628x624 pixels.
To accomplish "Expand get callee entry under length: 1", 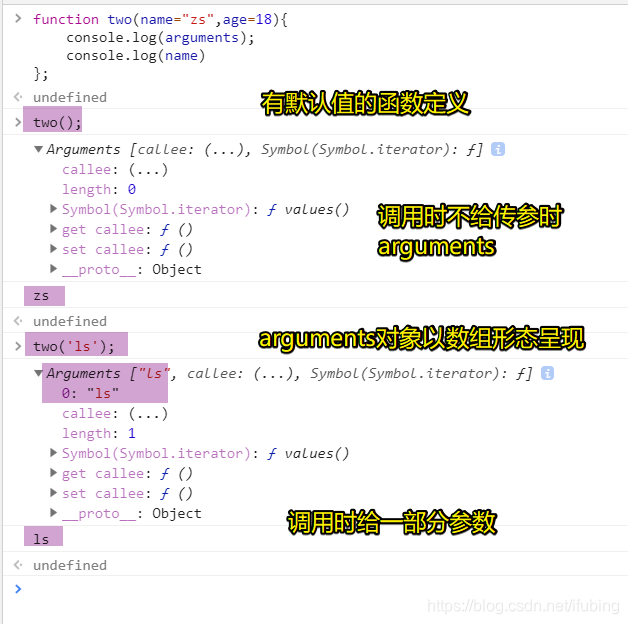I will coord(53,473).
